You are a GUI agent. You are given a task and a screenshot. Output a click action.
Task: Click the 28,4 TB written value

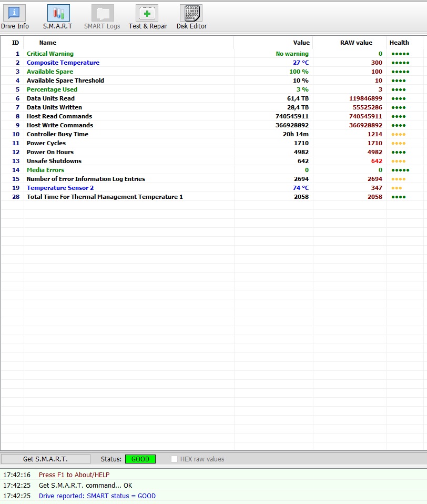[x=298, y=107]
